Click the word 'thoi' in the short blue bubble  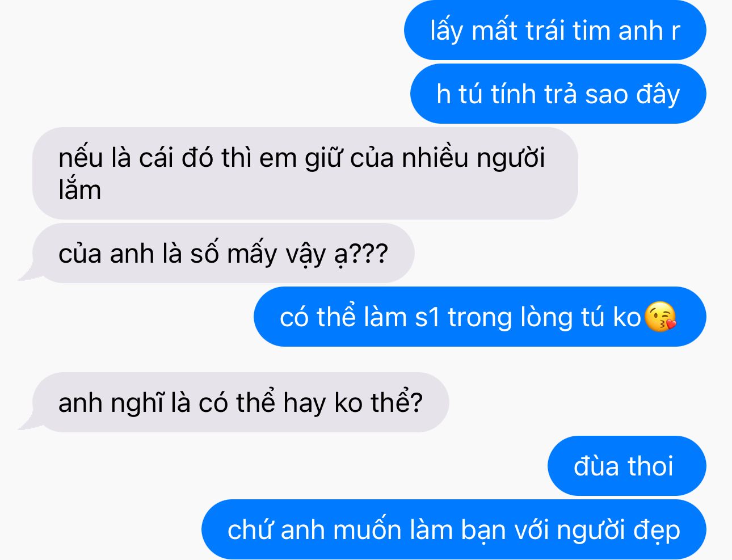pos(650,466)
